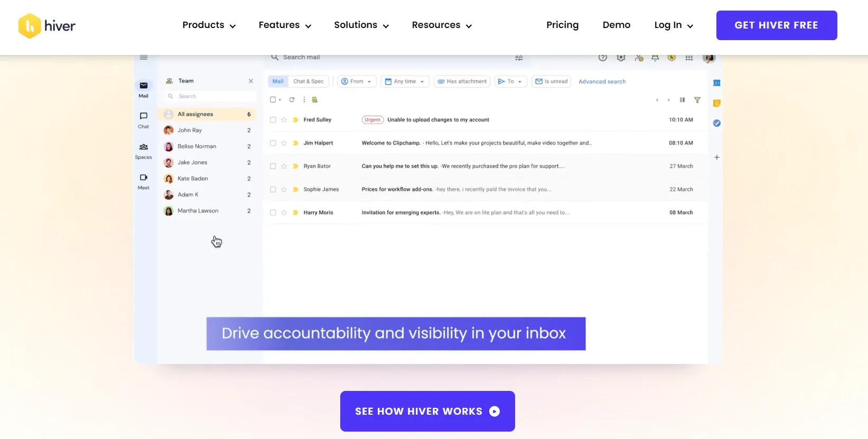This screenshot has width=868, height=439.
Task: Switch to the Mail search tab
Action: (278, 81)
